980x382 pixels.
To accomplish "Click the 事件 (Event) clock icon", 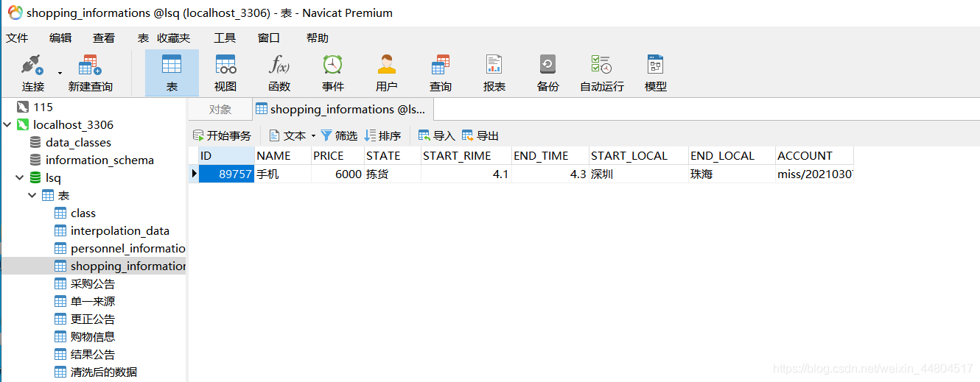I will click(333, 73).
